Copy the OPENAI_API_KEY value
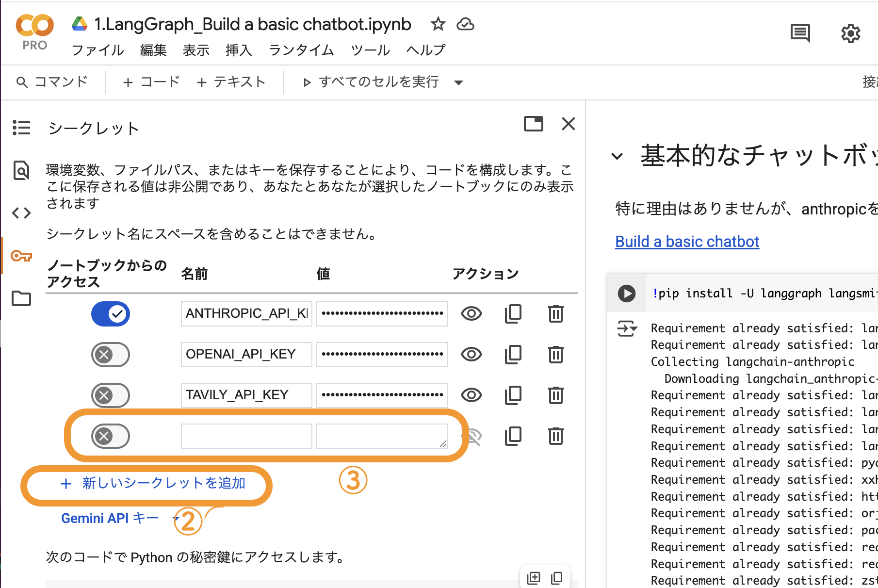The height and width of the screenshot is (588, 878). point(513,355)
